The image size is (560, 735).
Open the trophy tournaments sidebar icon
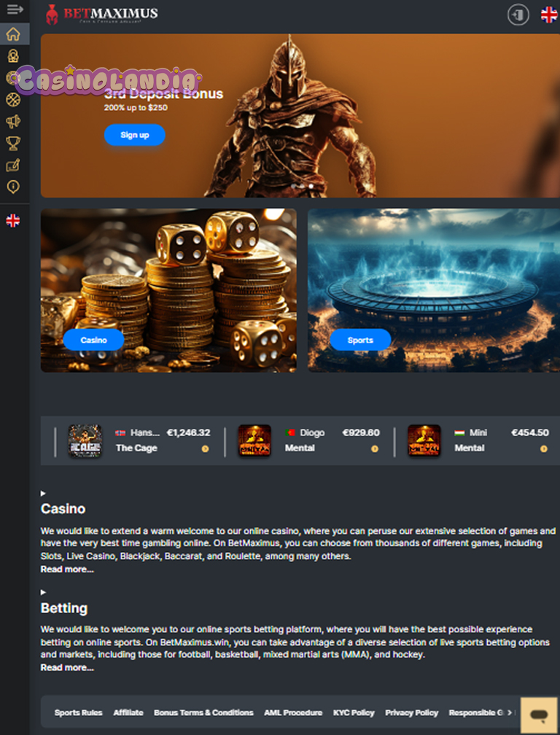(x=13, y=143)
